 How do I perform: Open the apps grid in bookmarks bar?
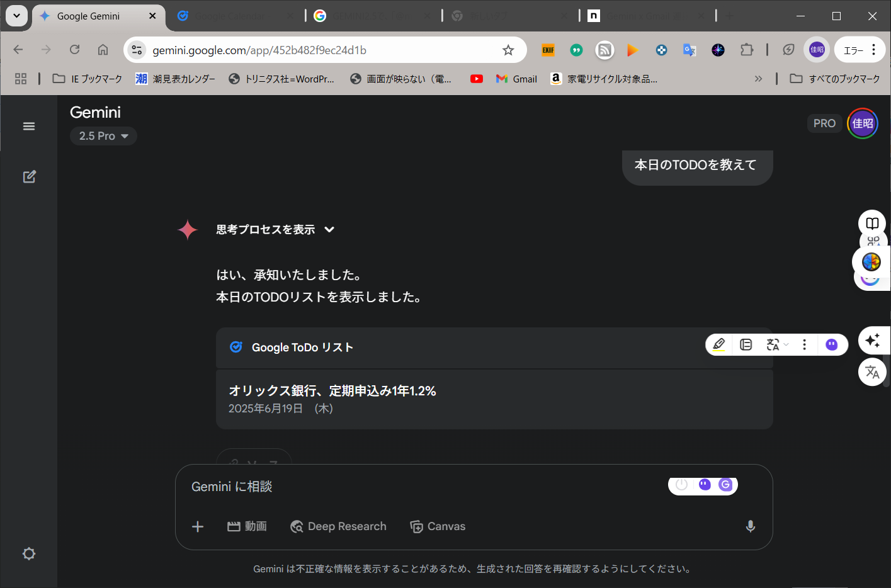pos(21,79)
